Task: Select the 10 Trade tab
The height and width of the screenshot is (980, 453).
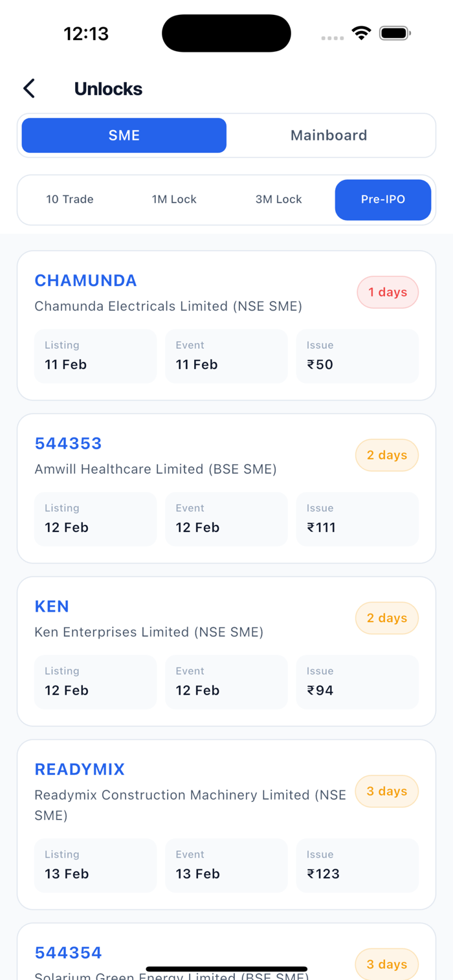Action: [x=70, y=199]
